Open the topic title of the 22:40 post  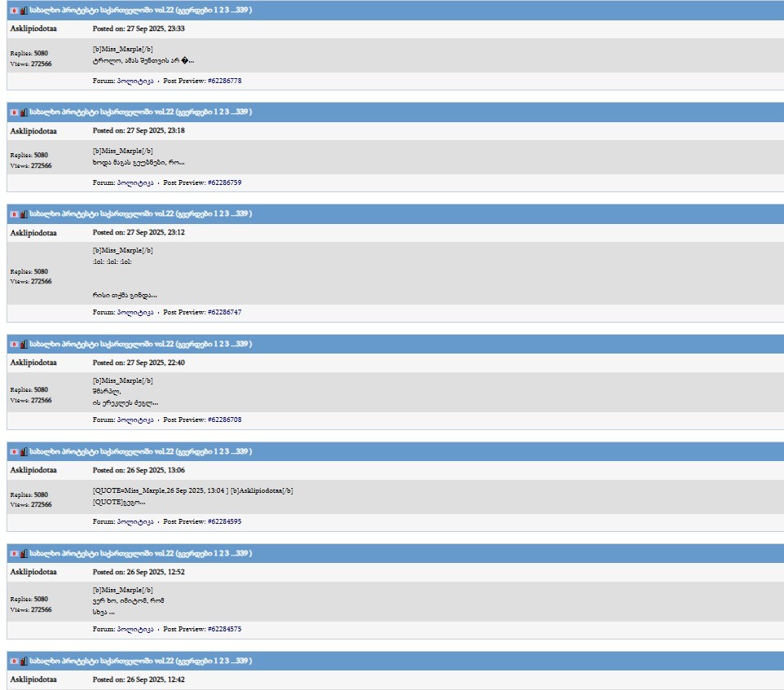[102, 345]
